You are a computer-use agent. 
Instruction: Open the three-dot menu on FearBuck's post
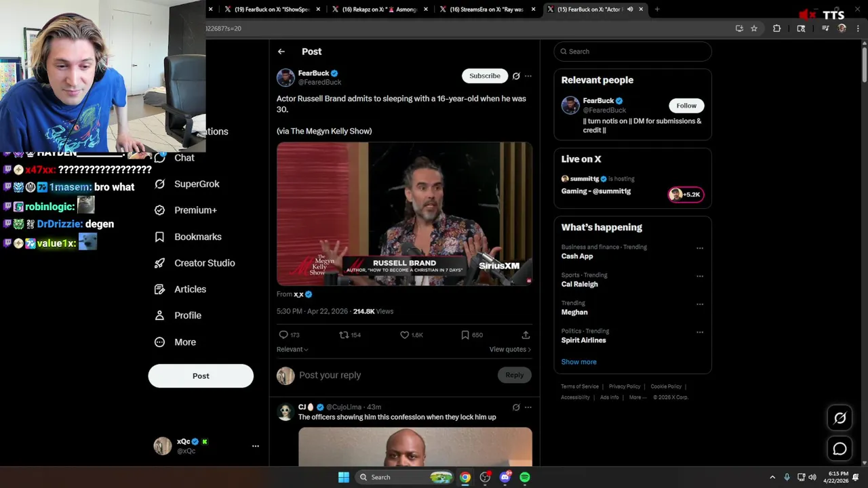528,76
